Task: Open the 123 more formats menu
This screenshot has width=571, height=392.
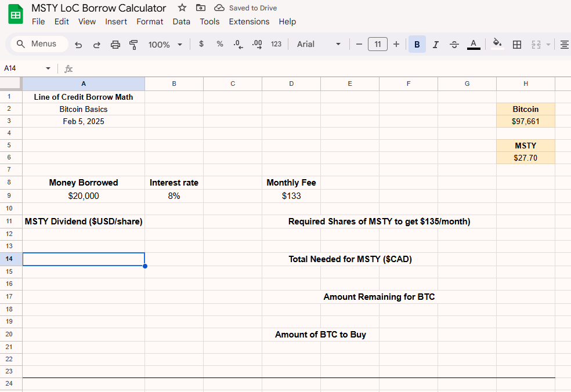Action: point(276,44)
